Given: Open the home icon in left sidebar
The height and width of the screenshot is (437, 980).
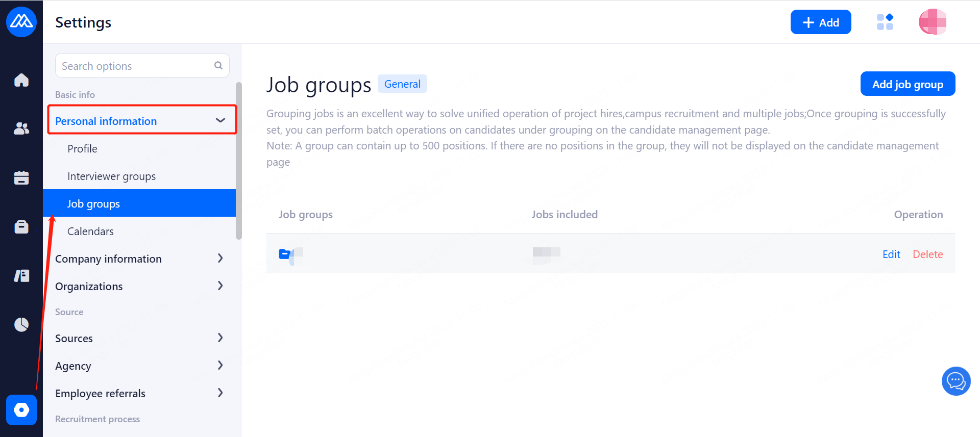Looking at the screenshot, I should point(21,80).
